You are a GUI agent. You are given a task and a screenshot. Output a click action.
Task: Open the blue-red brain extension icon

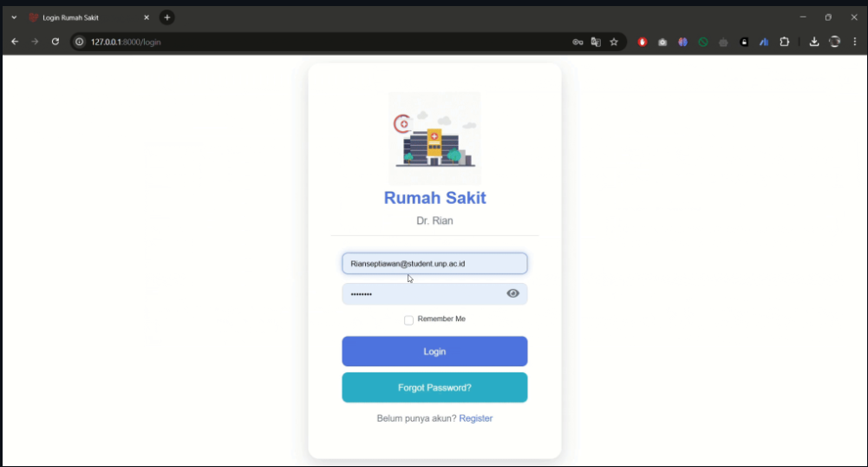682,43
